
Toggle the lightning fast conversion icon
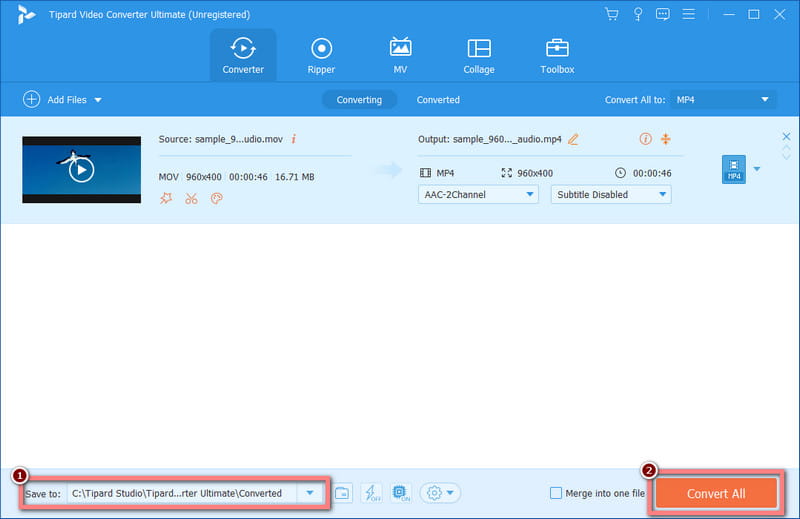371,493
